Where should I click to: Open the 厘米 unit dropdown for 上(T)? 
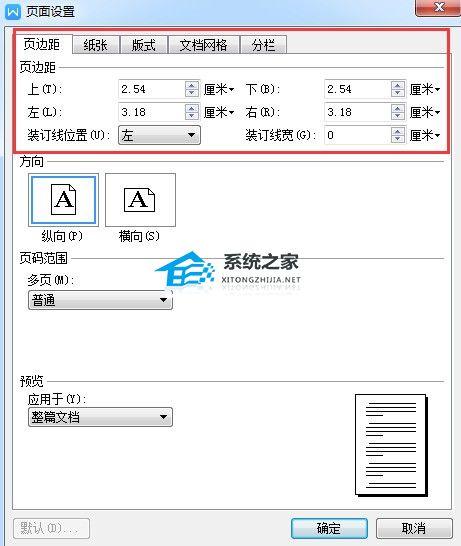pos(219,89)
